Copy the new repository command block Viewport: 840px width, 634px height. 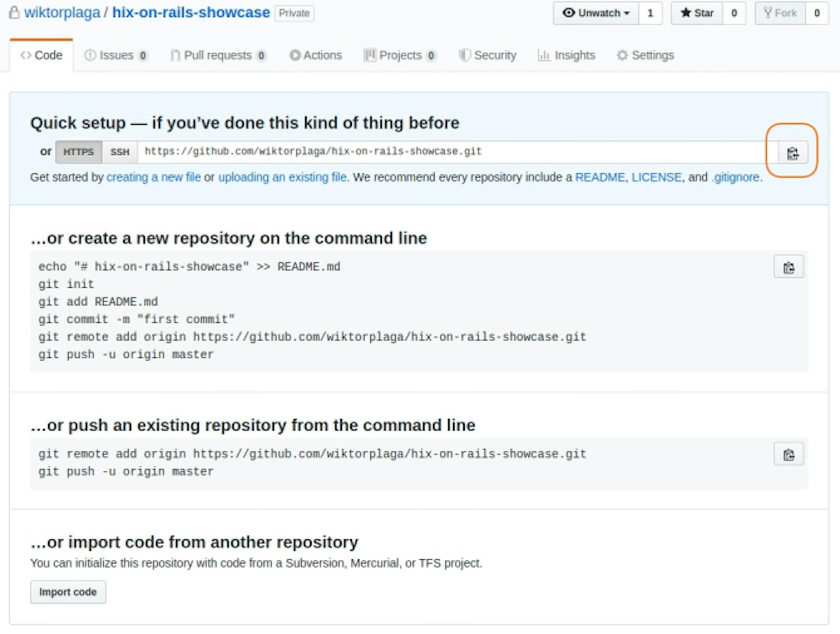[x=788, y=267]
